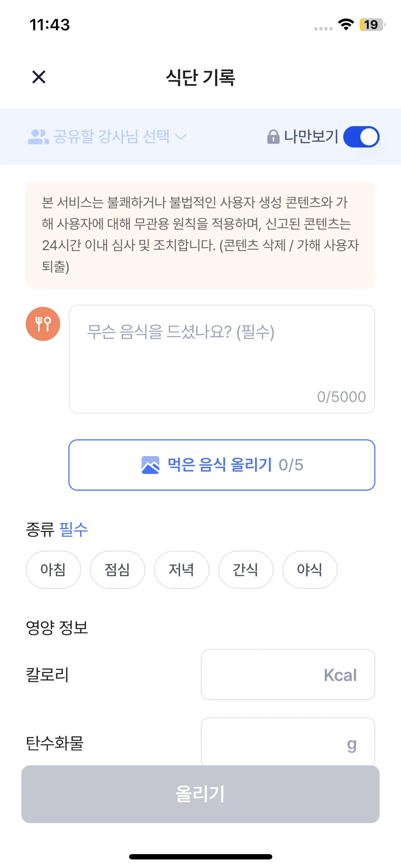Tap the lock icon beside 나만보기
Screen dimensions: 401x868
click(273, 137)
